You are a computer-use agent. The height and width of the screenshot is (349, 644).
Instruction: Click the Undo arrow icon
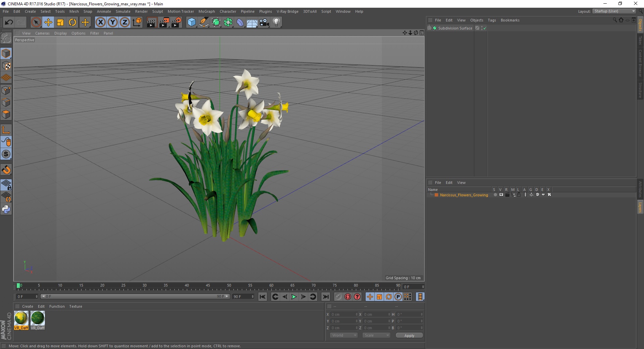click(x=9, y=22)
